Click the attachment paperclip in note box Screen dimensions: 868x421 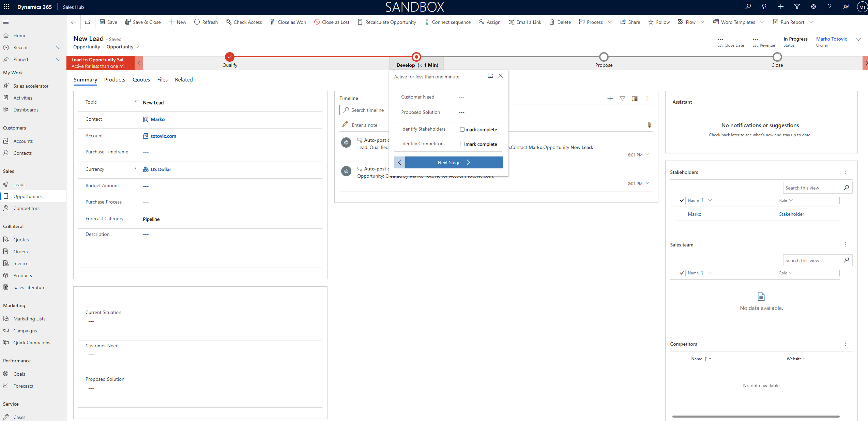[649, 125]
